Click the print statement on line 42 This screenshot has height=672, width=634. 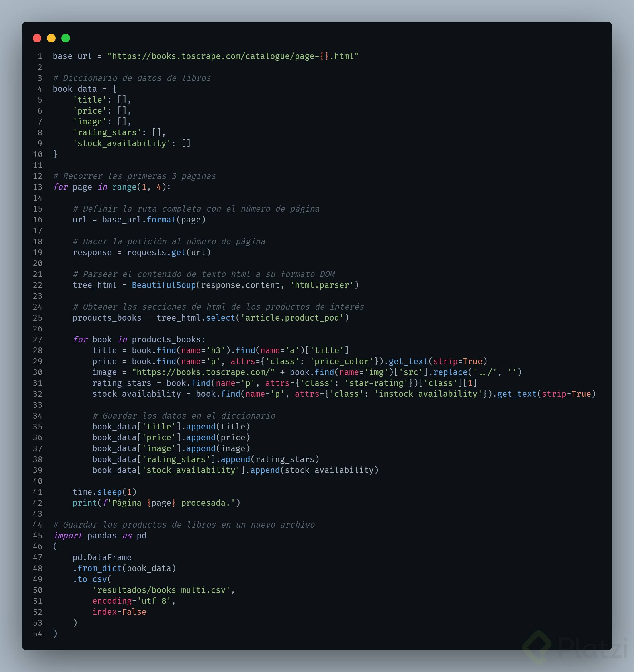tap(156, 503)
